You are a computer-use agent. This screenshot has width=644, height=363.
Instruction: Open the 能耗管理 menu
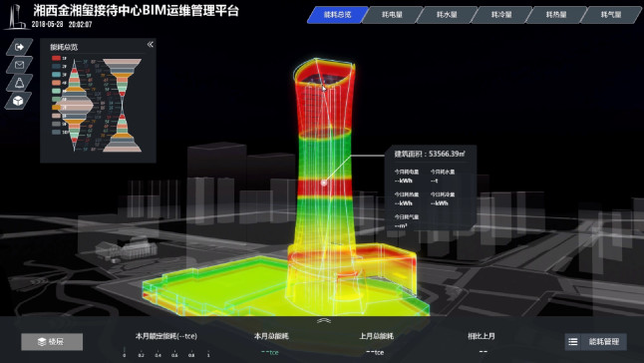604,342
